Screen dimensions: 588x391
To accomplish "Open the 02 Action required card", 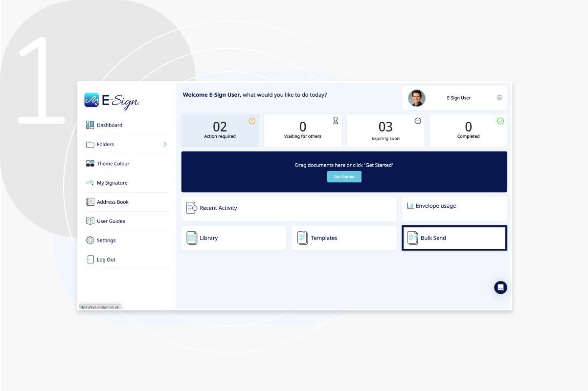I will pos(220,130).
